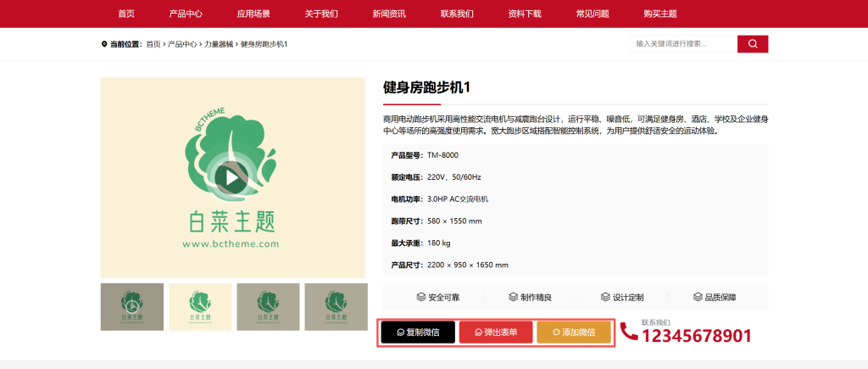868x369 pixels.
Task: Click the www.bctheme.com text in the image
Action: [231, 243]
